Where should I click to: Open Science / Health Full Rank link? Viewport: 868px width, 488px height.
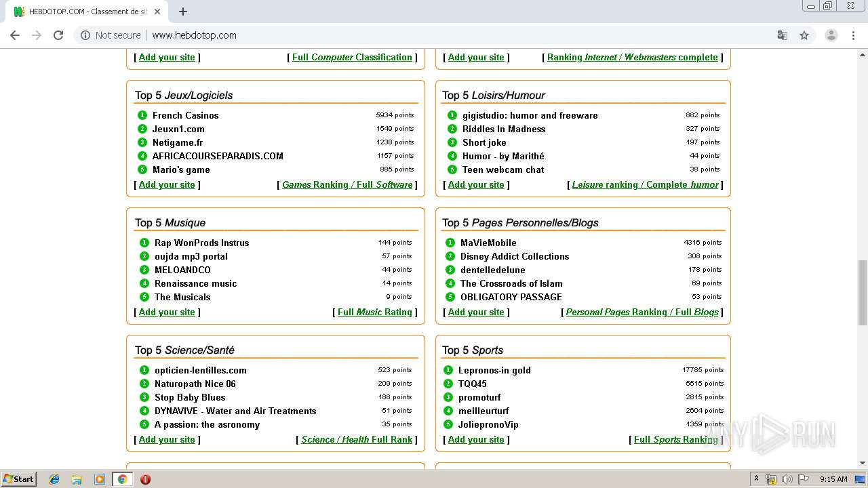357,439
